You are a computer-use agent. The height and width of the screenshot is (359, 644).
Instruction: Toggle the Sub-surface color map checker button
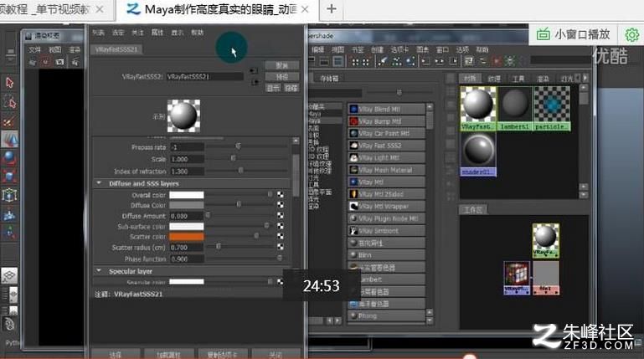pyautogui.click(x=281, y=226)
